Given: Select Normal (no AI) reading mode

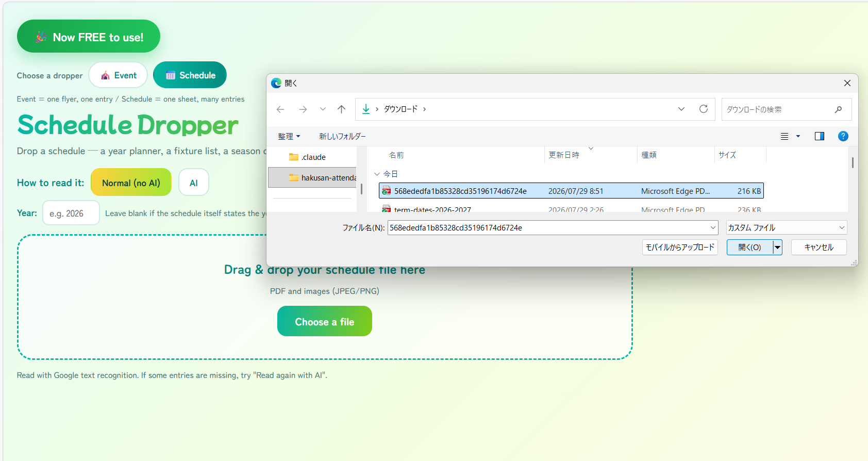Looking at the screenshot, I should point(131,183).
